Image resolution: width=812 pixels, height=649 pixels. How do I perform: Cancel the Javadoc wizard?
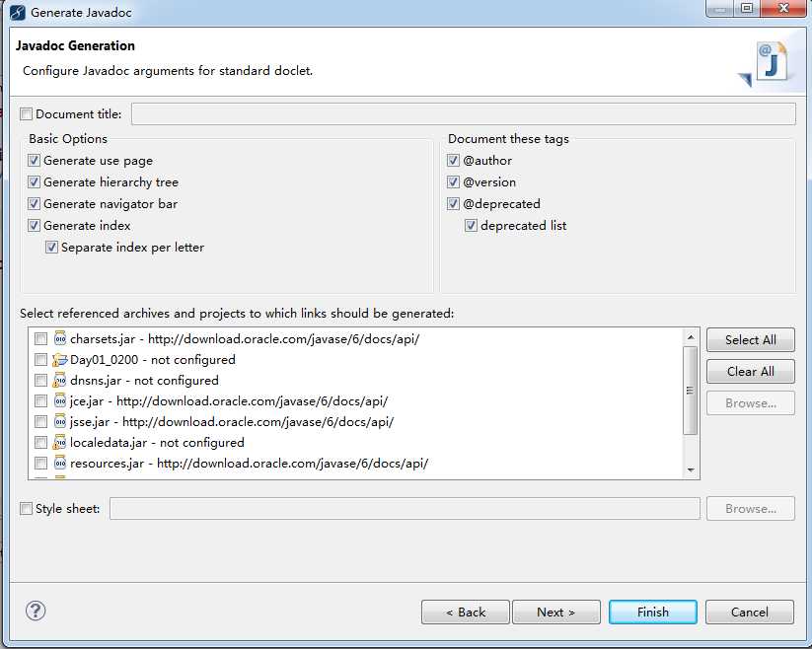coord(749,613)
